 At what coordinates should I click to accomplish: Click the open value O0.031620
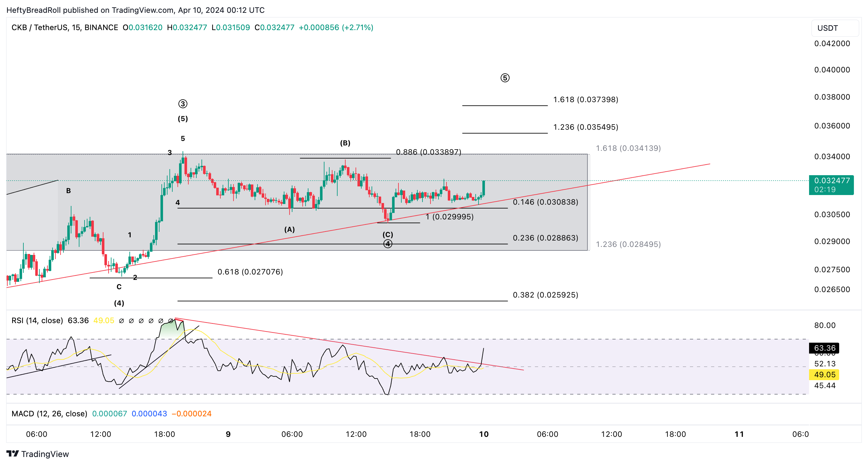coord(143,27)
